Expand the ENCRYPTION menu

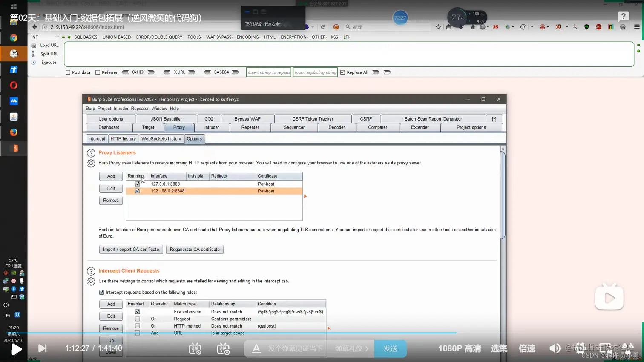coord(294,37)
